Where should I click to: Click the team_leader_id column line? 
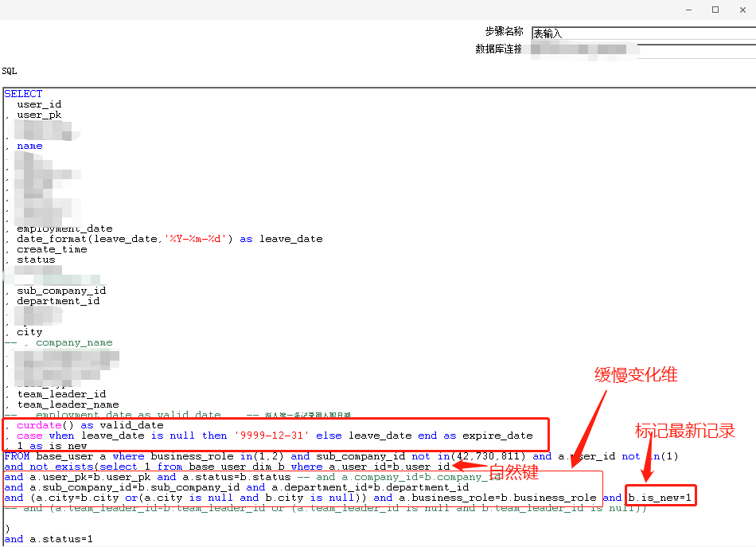click(62, 394)
